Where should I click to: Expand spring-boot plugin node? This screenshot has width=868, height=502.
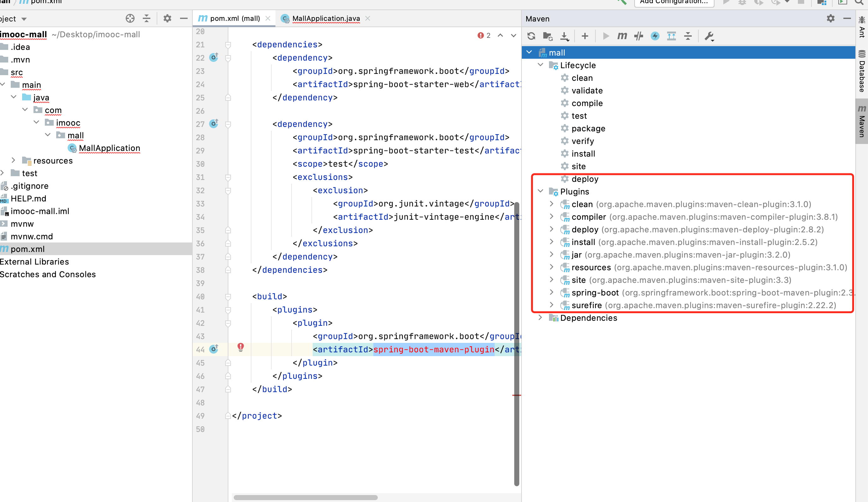pos(552,292)
